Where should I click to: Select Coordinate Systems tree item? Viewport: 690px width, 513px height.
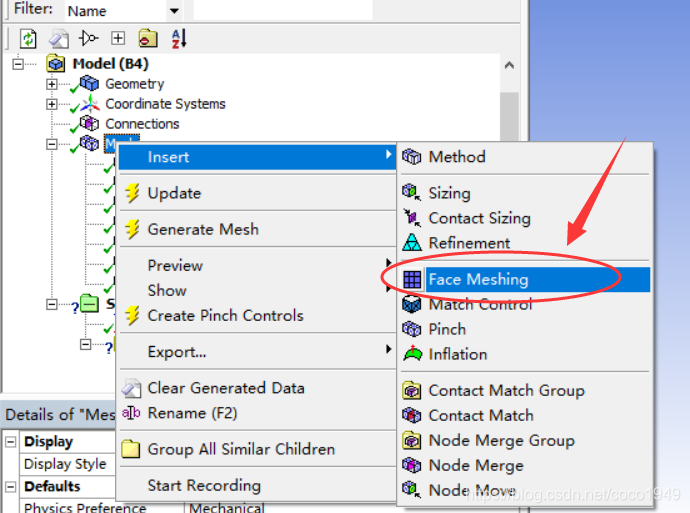tap(165, 104)
